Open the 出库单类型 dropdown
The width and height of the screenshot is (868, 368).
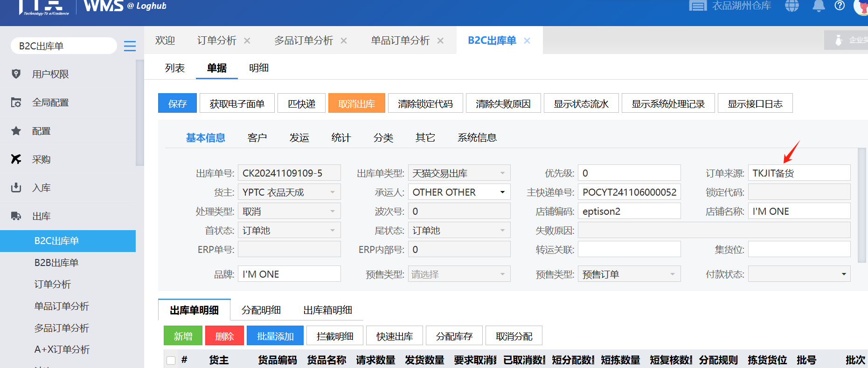click(x=502, y=173)
